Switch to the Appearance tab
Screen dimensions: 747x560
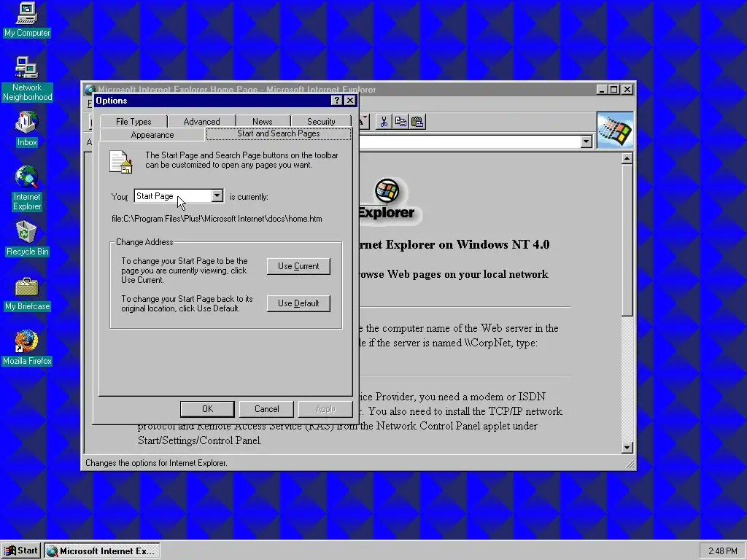(152, 135)
